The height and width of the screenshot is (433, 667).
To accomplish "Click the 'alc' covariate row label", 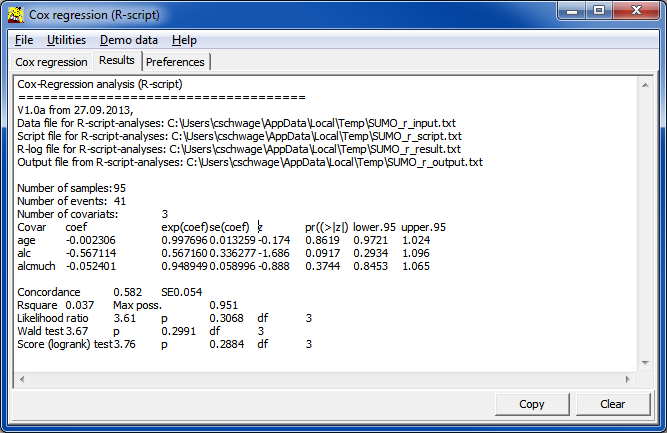I will pyautogui.click(x=24, y=254).
